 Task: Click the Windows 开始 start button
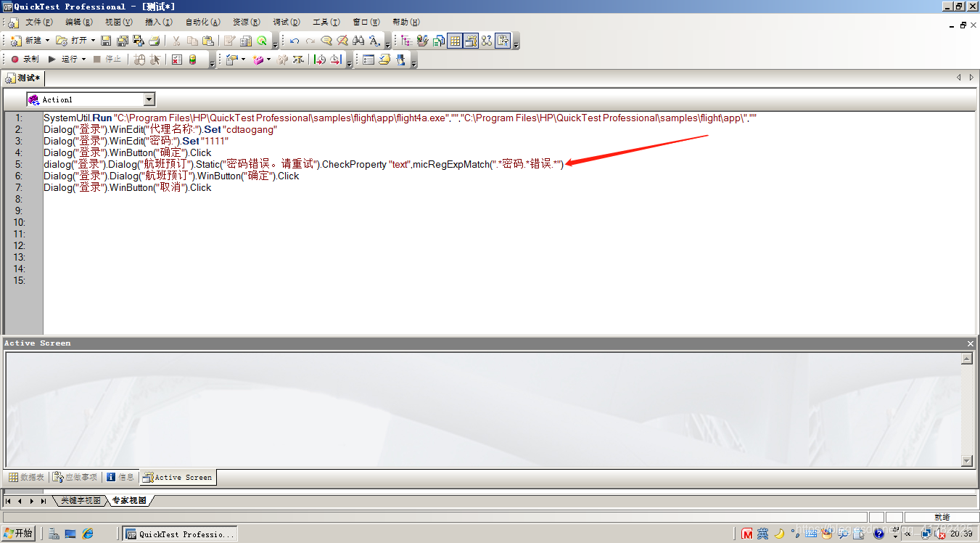coord(18,534)
